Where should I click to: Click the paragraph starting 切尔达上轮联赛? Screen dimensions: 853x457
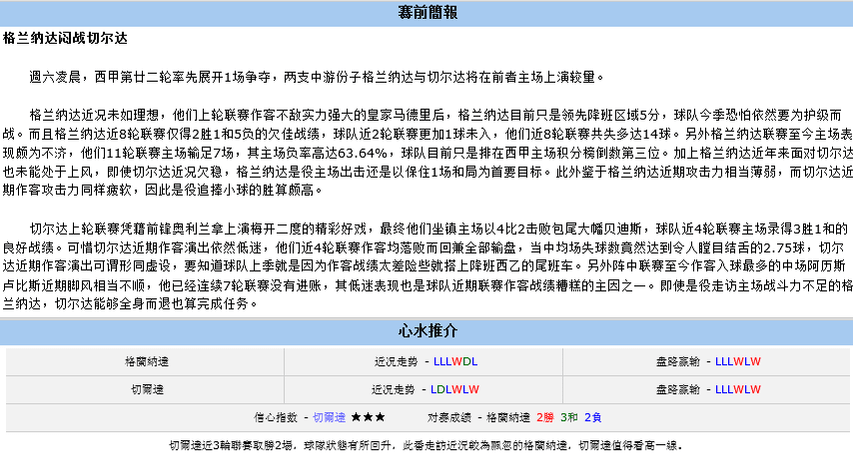[426, 266]
